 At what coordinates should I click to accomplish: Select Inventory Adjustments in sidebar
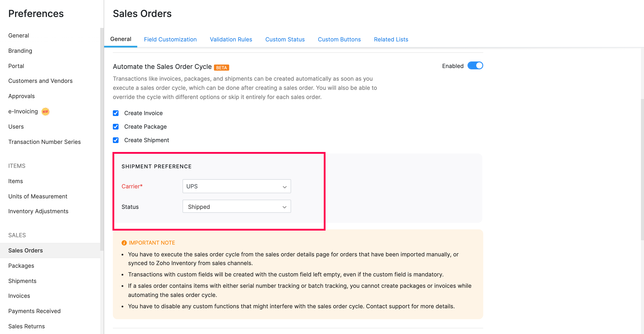(x=38, y=211)
